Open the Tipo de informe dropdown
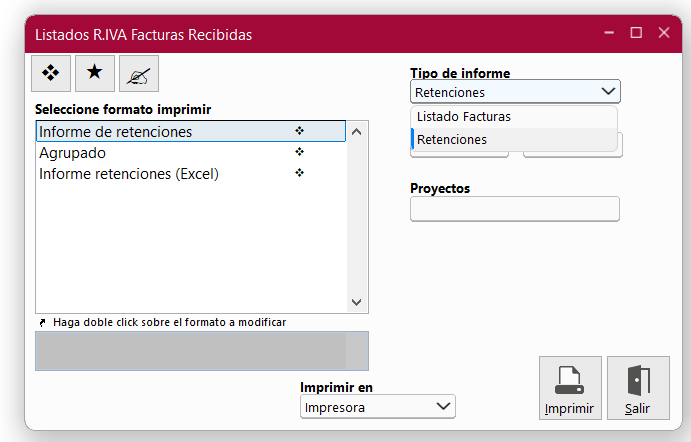Viewport: 691px width, 442px height. point(515,92)
